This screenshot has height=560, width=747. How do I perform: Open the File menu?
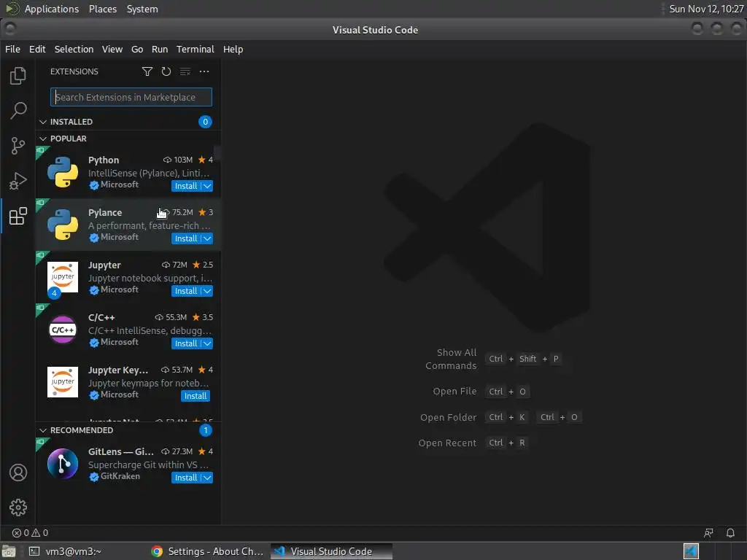click(x=12, y=49)
